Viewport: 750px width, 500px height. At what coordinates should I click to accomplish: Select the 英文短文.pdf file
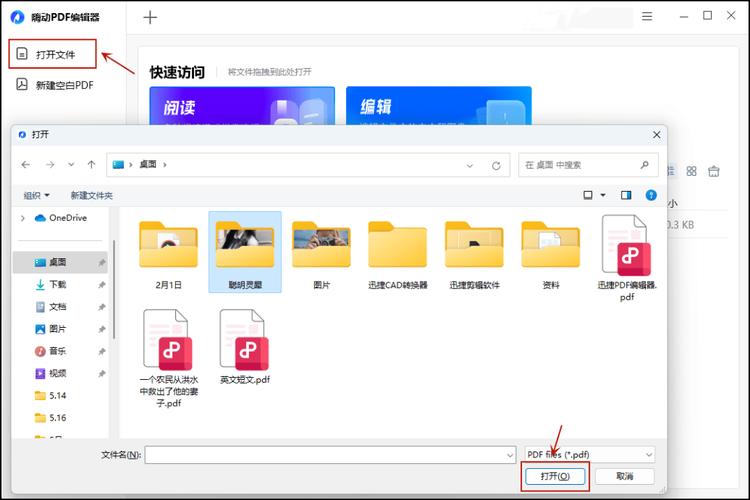click(245, 347)
